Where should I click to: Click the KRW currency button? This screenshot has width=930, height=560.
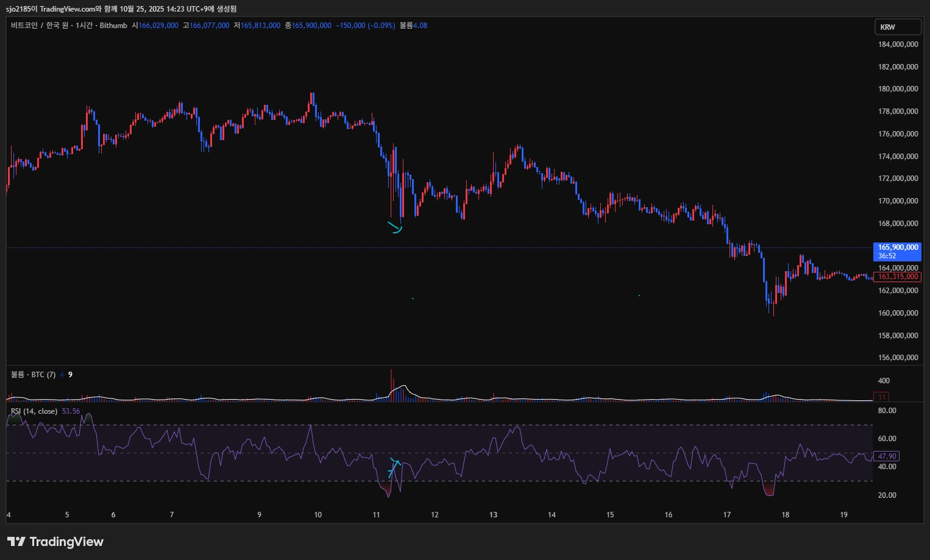pyautogui.click(x=897, y=27)
